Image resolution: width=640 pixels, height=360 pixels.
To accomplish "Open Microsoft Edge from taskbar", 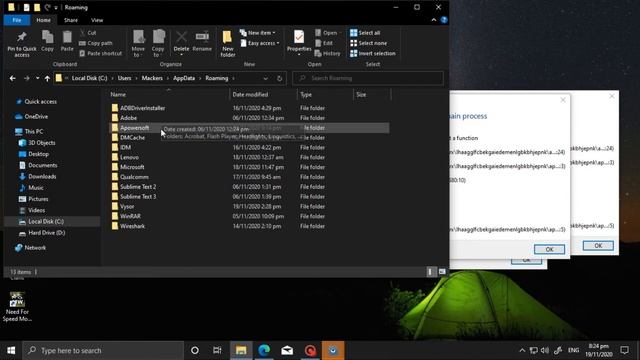I will coord(264,351).
